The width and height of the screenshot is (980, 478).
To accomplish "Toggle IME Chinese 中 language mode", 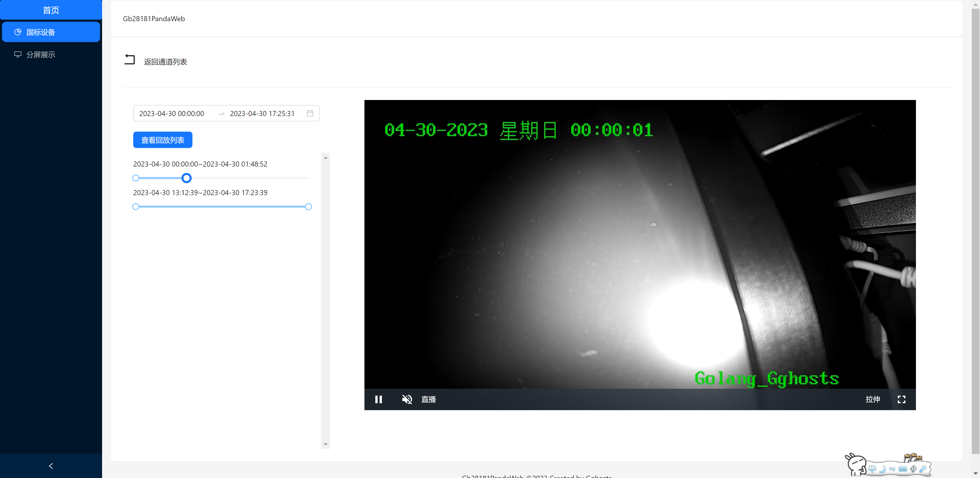I will [x=872, y=469].
